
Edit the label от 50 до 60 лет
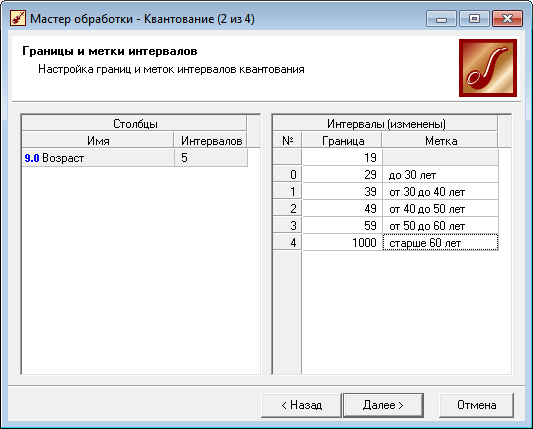pyautogui.click(x=441, y=226)
